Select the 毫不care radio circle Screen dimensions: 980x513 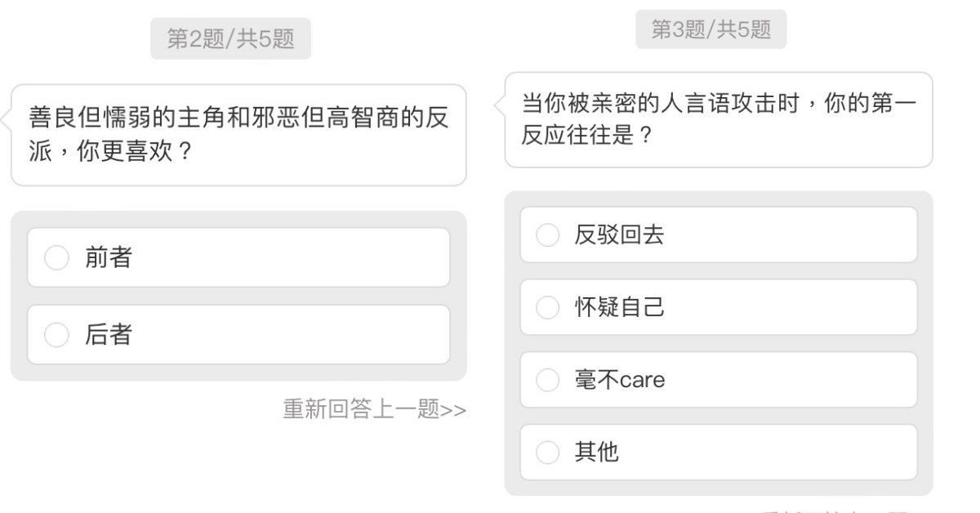546,380
